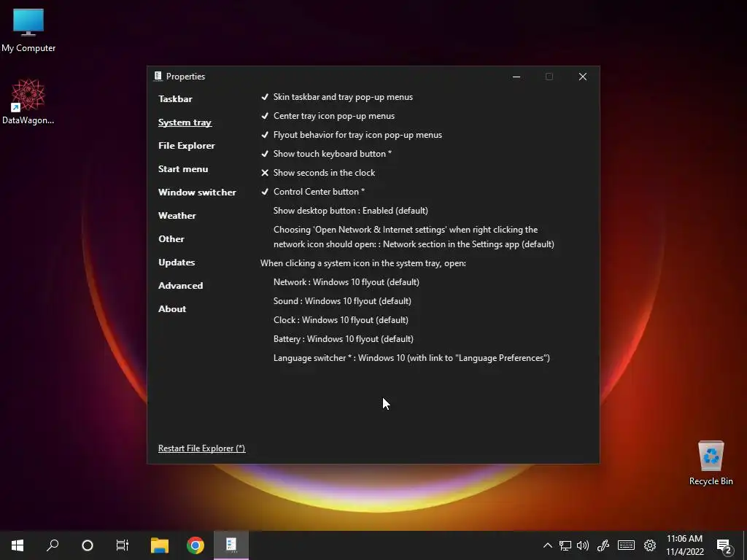Toggle Flyout behavior for tray icon menus
The image size is (747, 560).
pos(352,135)
